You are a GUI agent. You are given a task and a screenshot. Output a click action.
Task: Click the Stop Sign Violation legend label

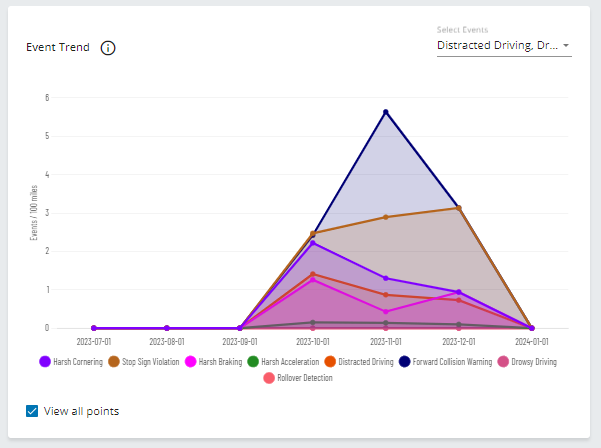coord(151,362)
